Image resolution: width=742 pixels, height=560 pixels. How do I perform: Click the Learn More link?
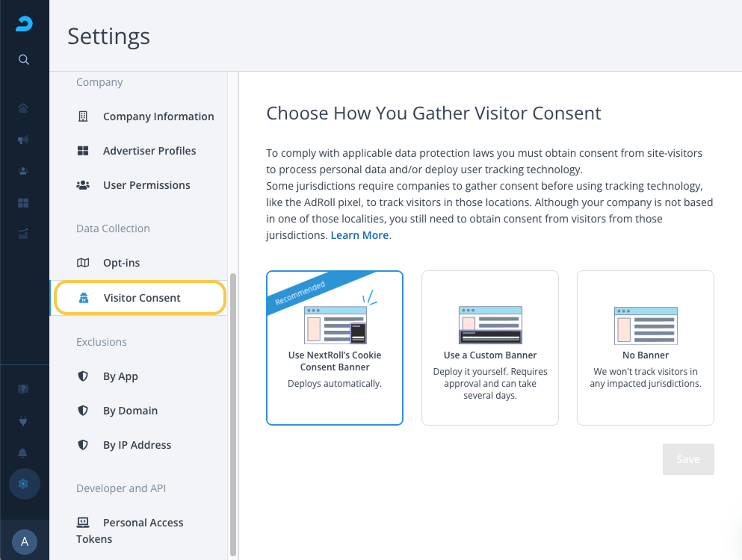[359, 235]
